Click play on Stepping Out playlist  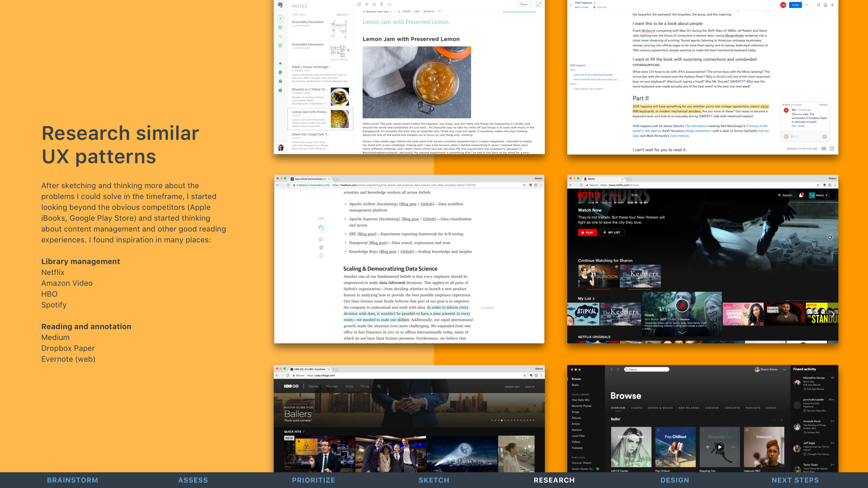click(719, 447)
